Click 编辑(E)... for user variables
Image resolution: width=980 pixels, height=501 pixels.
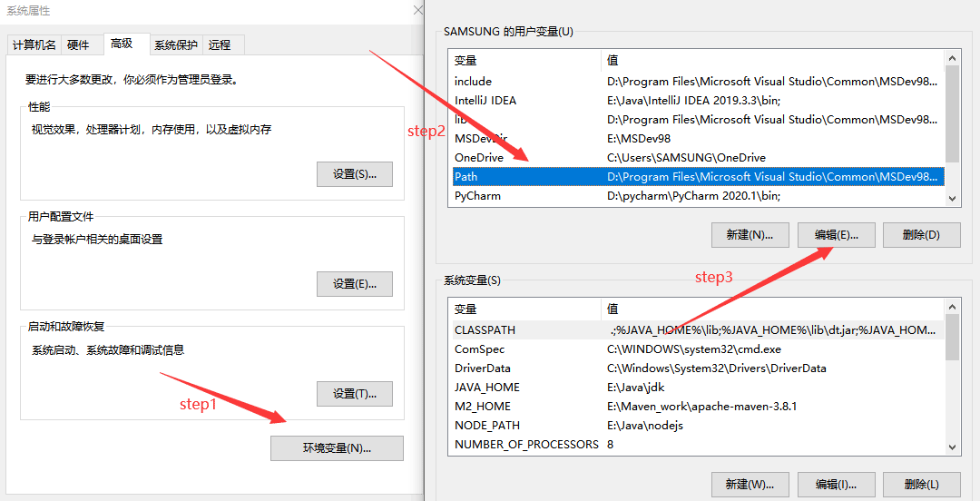pos(837,235)
